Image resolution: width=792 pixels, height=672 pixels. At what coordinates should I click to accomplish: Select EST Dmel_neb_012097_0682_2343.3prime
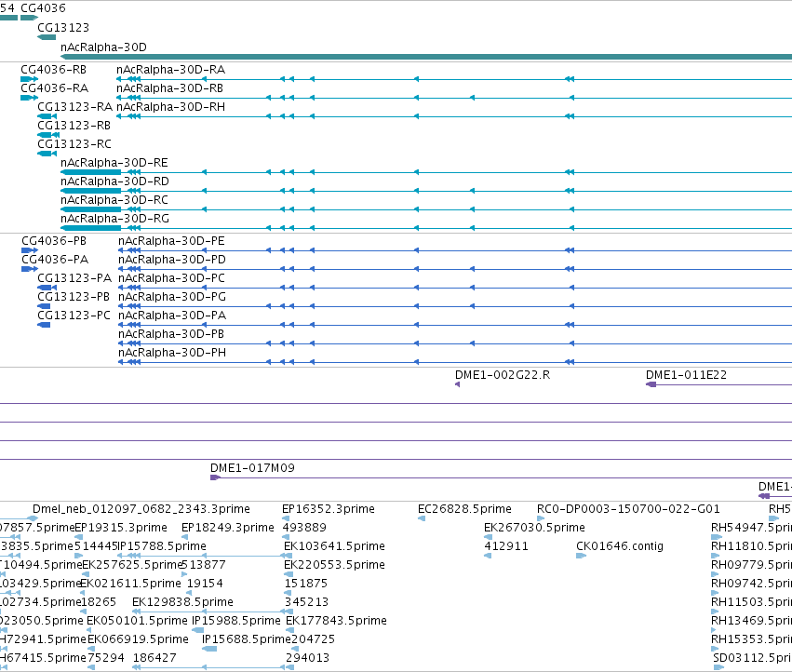pos(141,509)
